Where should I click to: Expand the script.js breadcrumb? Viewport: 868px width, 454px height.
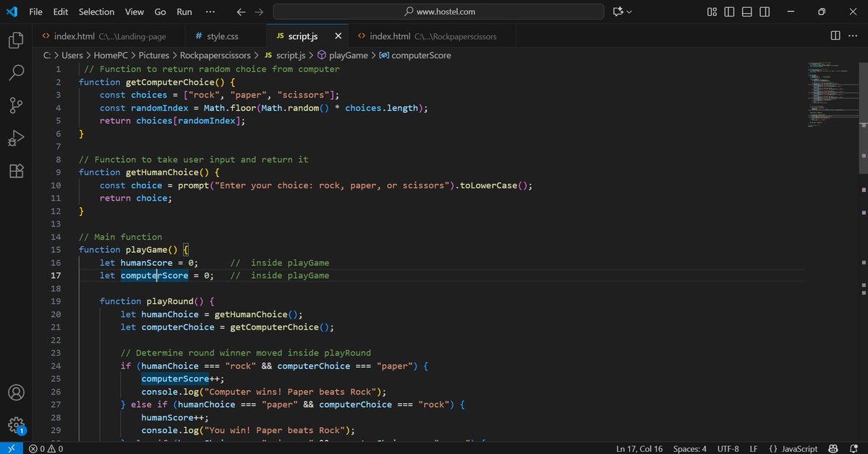coord(284,55)
